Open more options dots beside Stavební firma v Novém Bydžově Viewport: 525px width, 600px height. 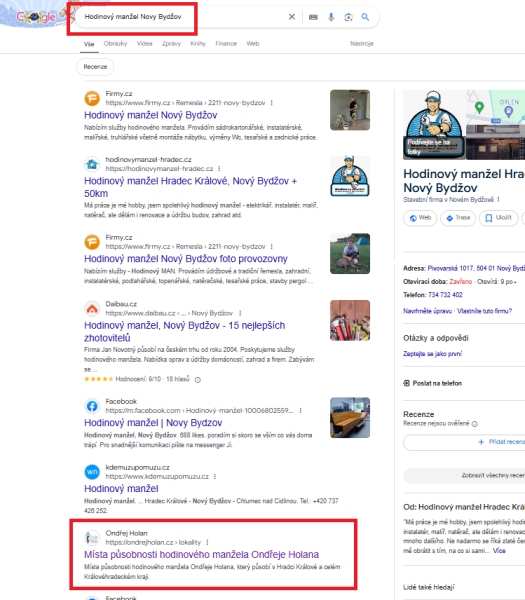pyautogui.click(x=498, y=199)
